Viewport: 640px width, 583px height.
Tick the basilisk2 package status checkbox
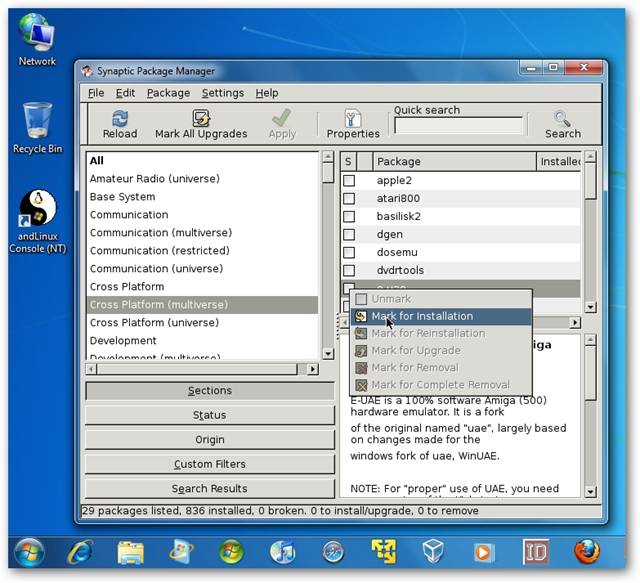[x=349, y=216]
